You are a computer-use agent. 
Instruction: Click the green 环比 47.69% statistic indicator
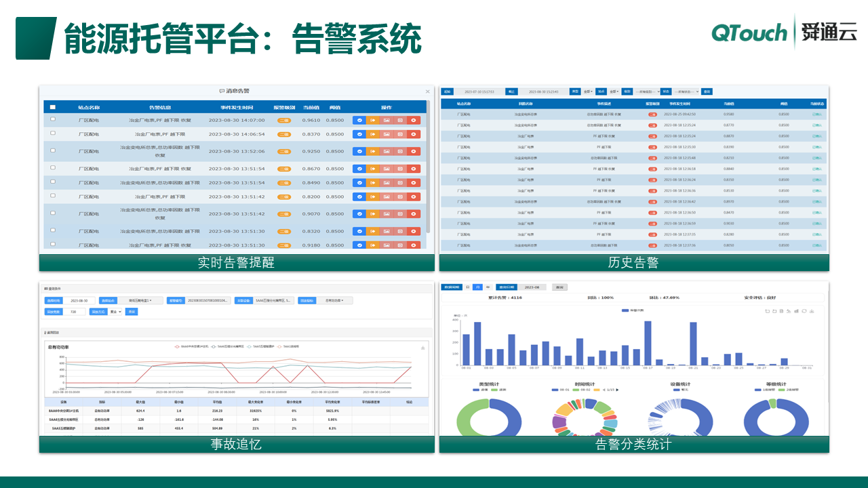(x=665, y=296)
